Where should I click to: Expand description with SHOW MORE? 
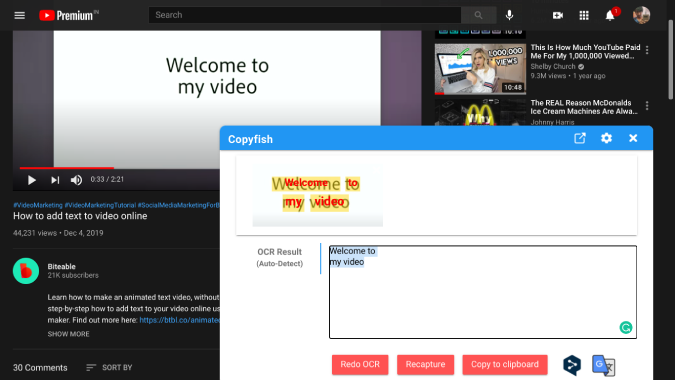coord(68,334)
